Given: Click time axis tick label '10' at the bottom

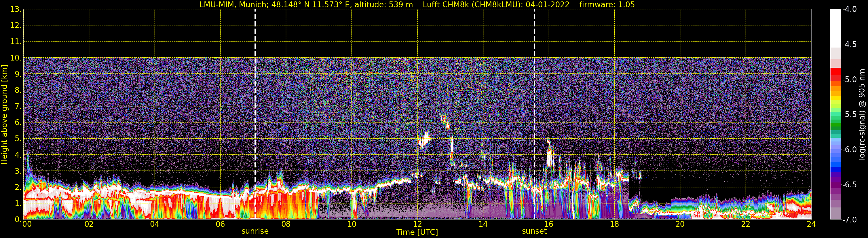Looking at the screenshot, I should (352, 224).
